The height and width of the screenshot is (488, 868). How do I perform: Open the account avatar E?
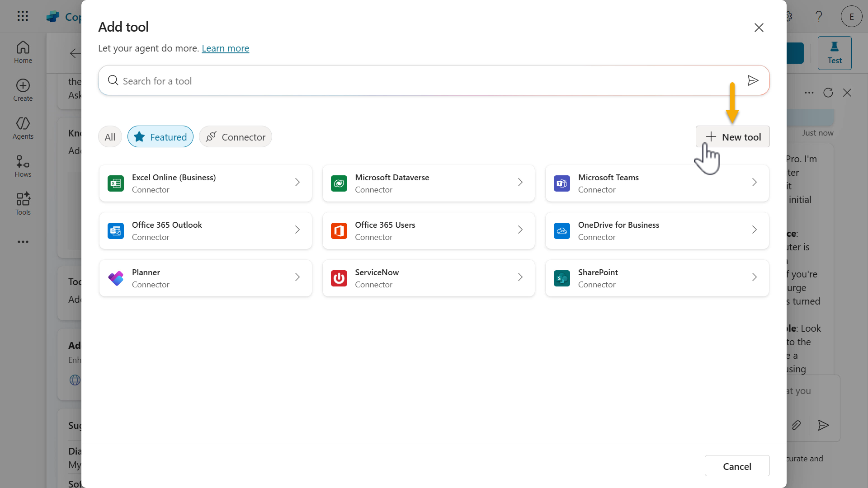852,16
